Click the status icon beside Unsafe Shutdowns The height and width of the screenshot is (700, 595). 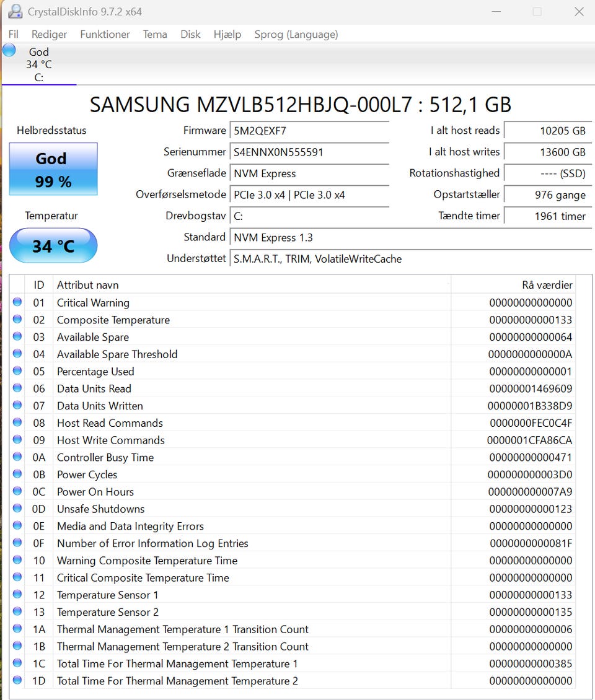click(x=17, y=509)
